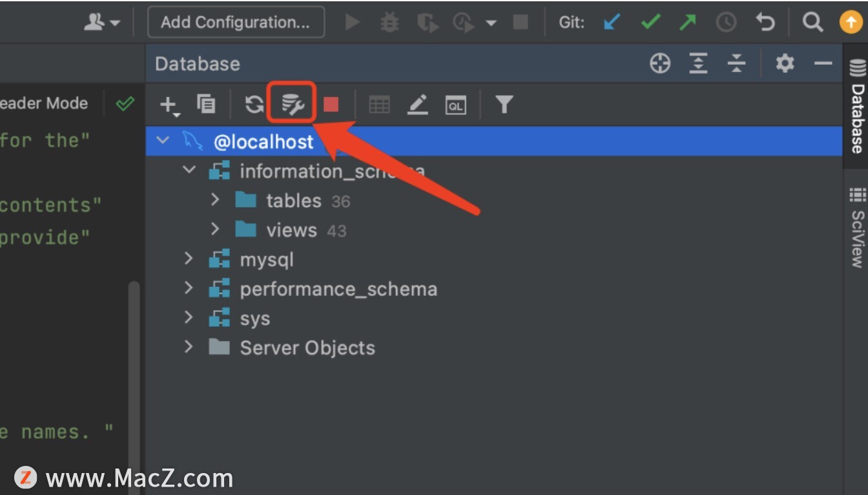
Task: Click the Profile run icon
Action: pos(464,23)
